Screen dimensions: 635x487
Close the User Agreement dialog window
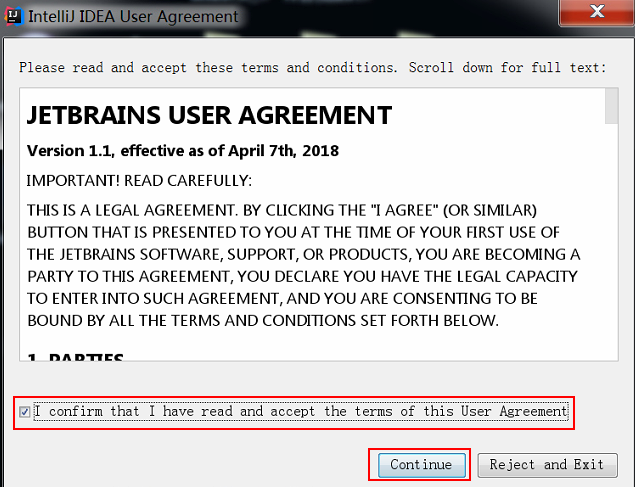[597, 12]
